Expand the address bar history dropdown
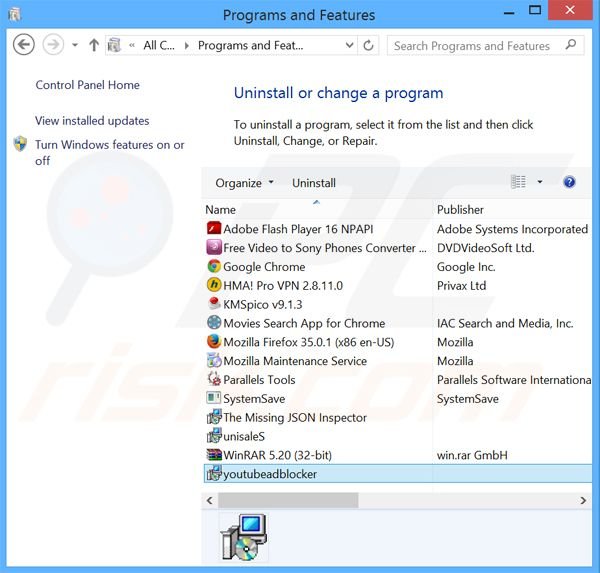Screen dimensions: 600x573 pos(349,45)
